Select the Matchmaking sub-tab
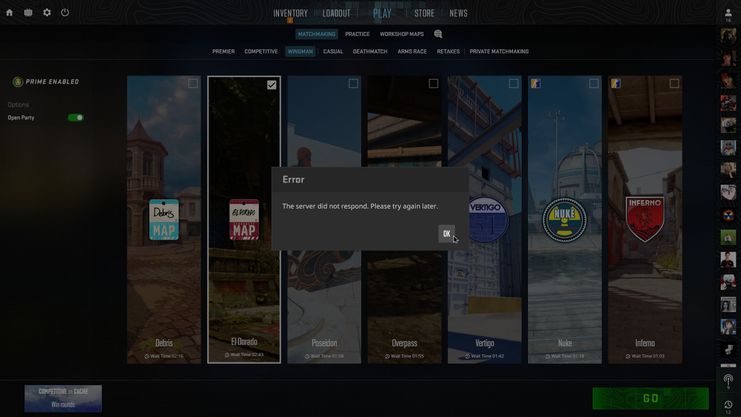 tap(316, 34)
